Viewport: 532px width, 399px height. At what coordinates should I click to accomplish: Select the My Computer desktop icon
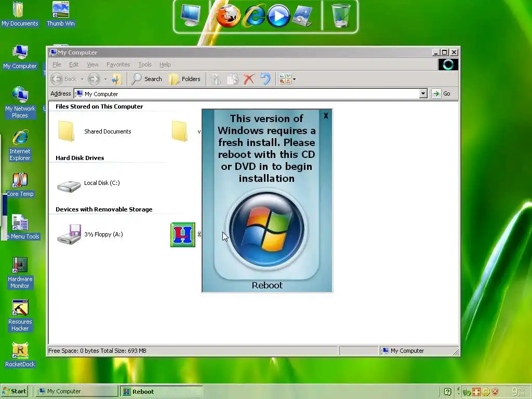click(20, 57)
